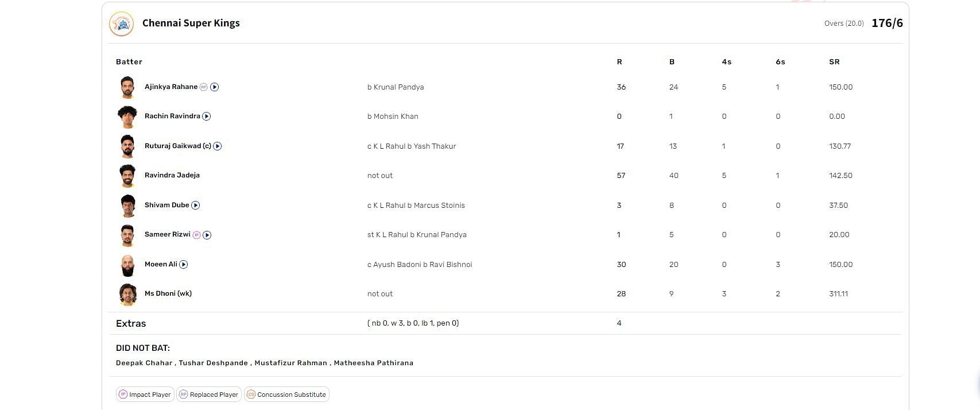980x410 pixels.
Task: Click the Chennai Super Kings logo
Action: point(121,24)
